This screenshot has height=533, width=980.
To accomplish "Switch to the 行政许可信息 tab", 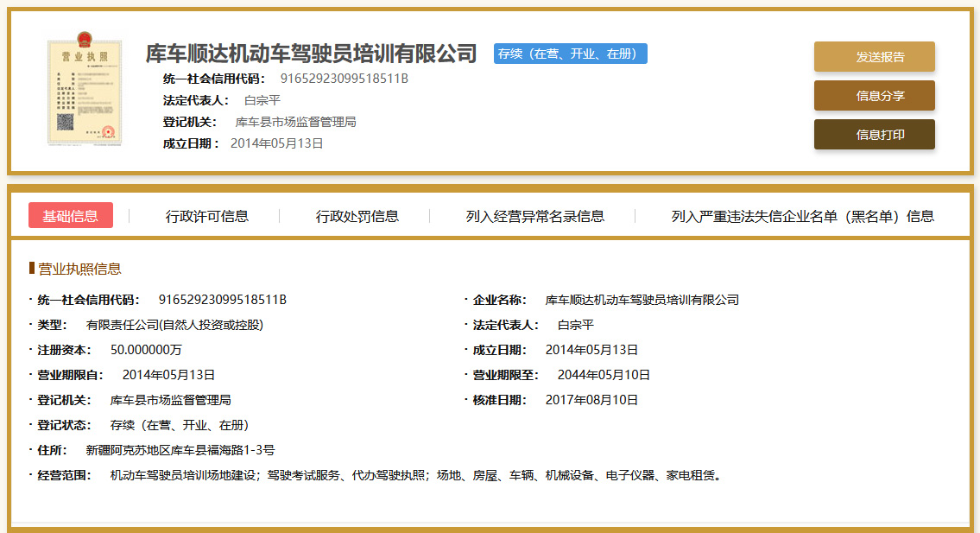I will [x=207, y=217].
